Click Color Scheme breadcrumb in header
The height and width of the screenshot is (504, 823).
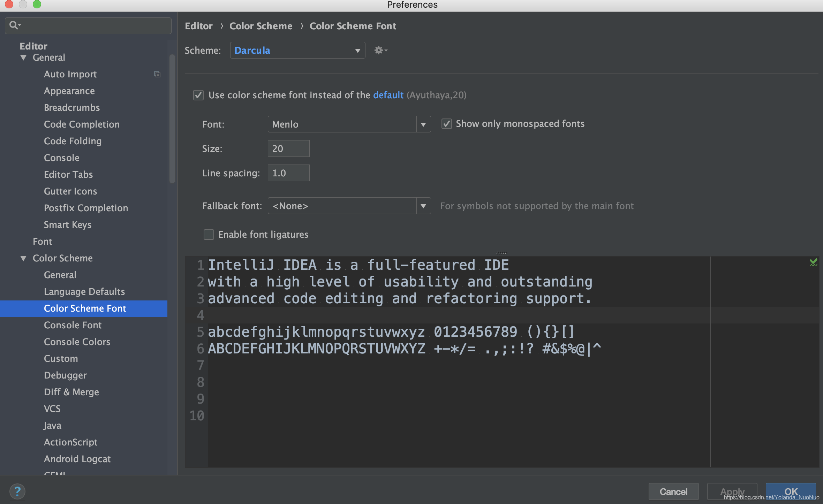261,26
